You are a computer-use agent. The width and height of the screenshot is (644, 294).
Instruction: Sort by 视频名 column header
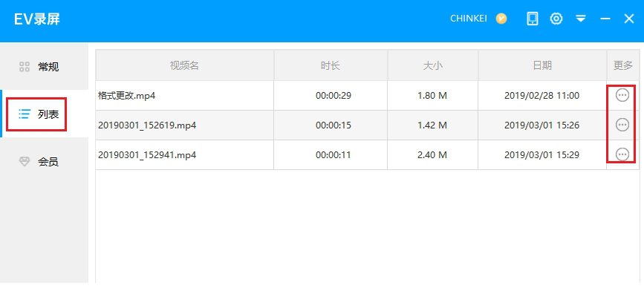185,65
